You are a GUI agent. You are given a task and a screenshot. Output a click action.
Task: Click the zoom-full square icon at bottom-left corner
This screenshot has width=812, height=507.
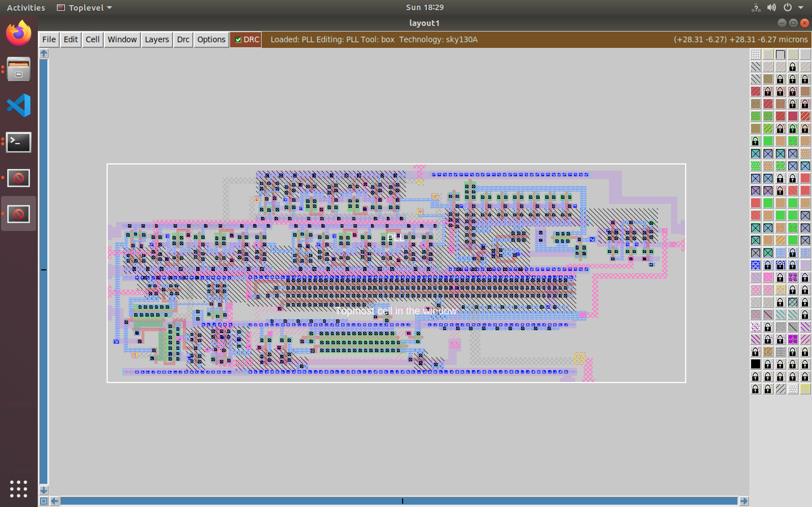(x=44, y=501)
